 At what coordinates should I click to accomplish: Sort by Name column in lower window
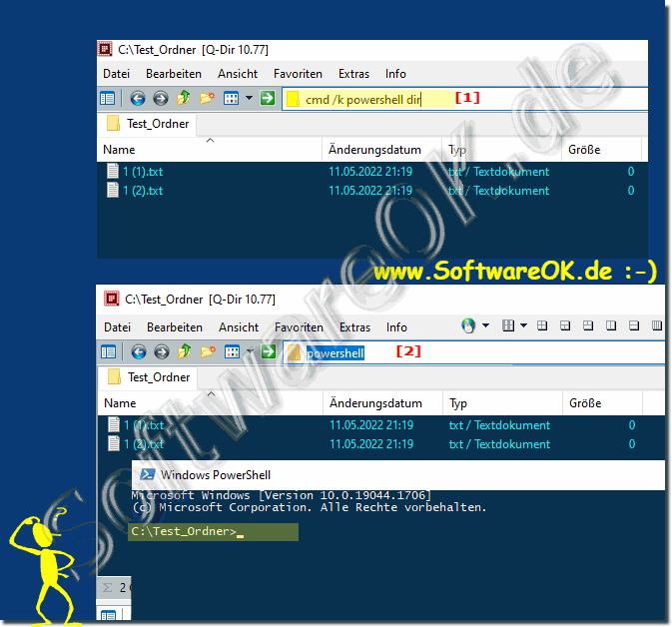click(210, 403)
